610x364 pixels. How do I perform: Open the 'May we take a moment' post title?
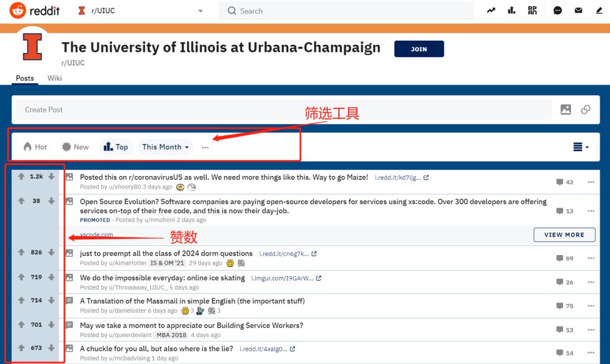191,326
